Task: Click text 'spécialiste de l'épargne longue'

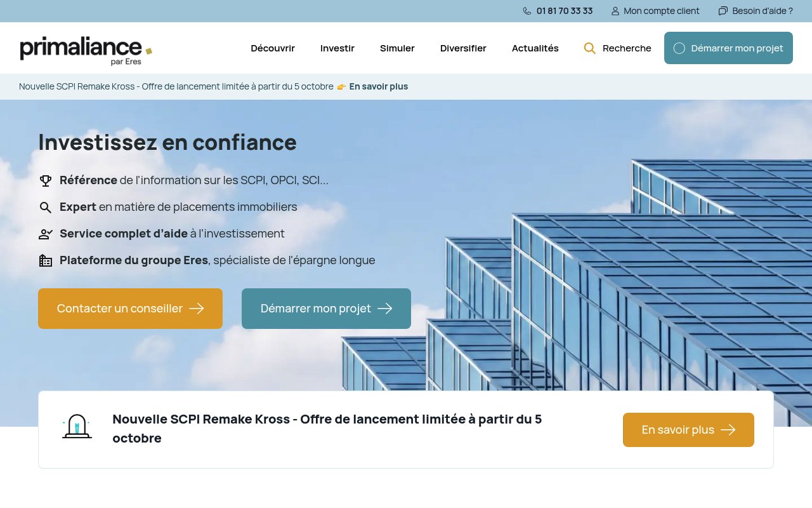Action: (x=294, y=260)
